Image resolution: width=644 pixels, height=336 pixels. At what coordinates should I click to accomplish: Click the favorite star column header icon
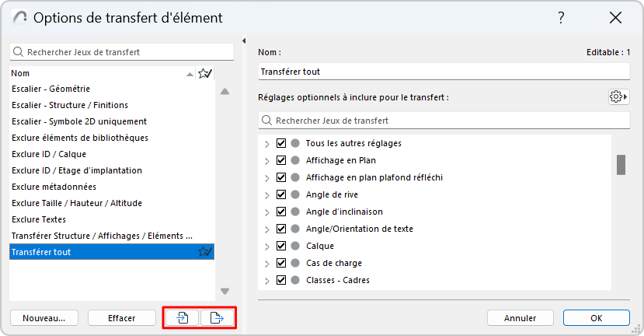205,73
